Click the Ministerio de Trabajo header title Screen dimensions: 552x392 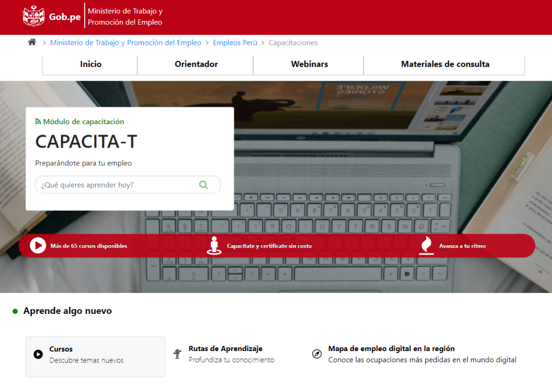point(125,17)
